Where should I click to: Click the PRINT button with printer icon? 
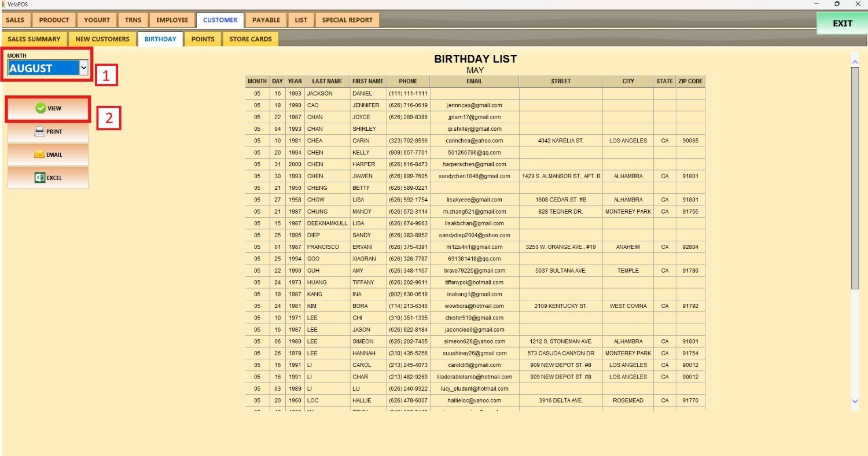click(x=48, y=132)
